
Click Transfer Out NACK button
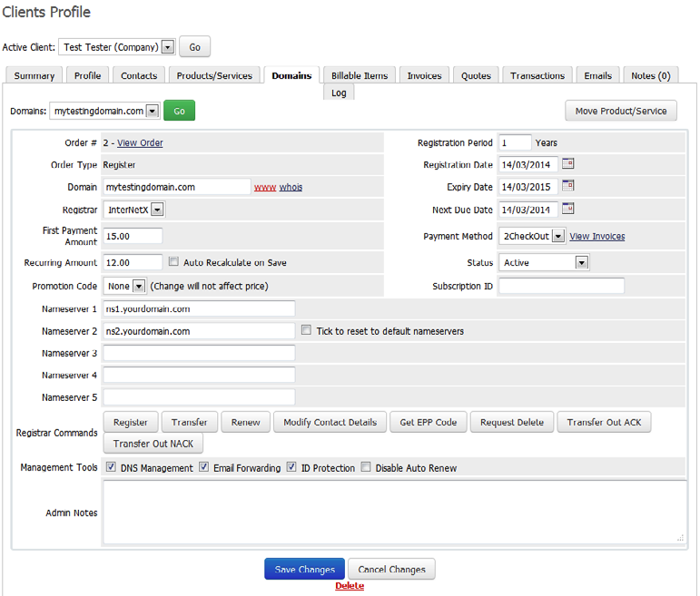click(x=153, y=444)
